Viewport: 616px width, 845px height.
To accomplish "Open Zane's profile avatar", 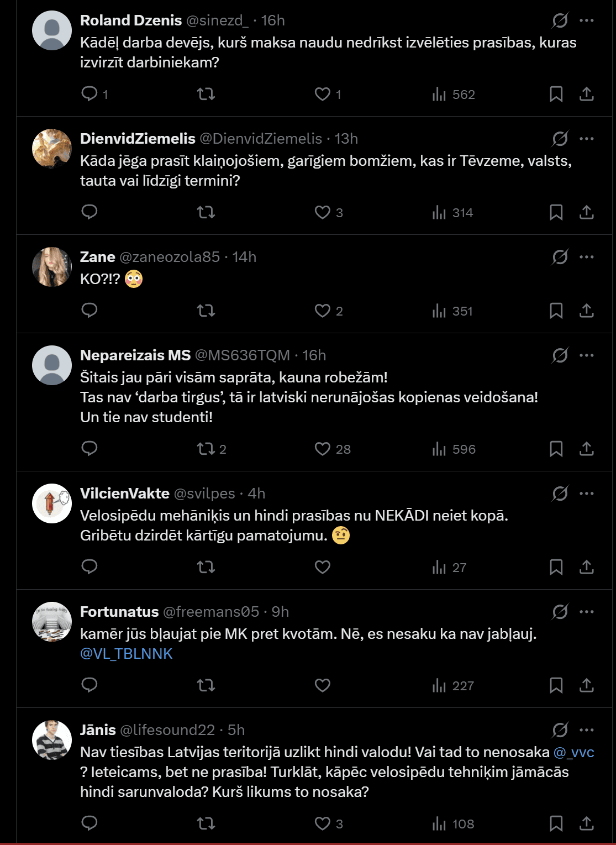I will (52, 267).
